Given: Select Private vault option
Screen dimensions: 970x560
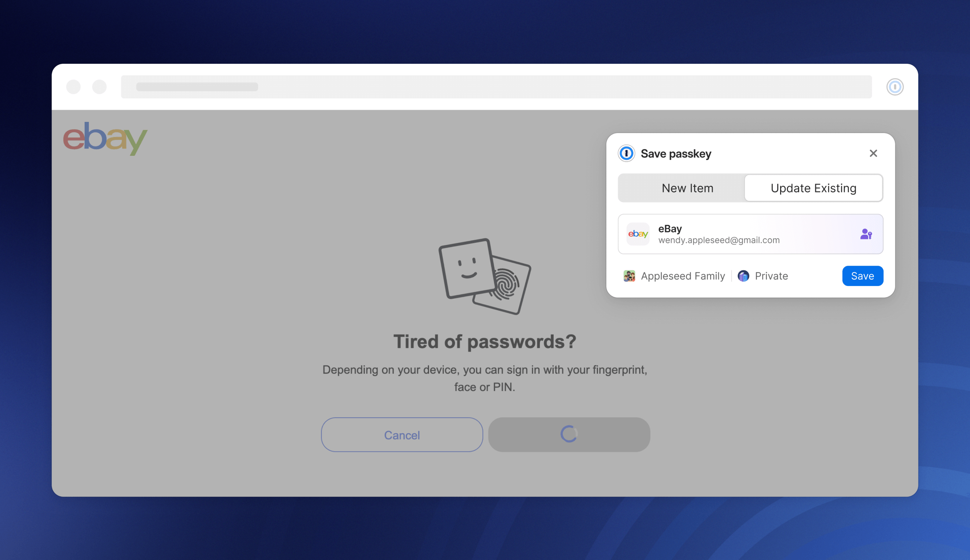Looking at the screenshot, I should 763,275.
